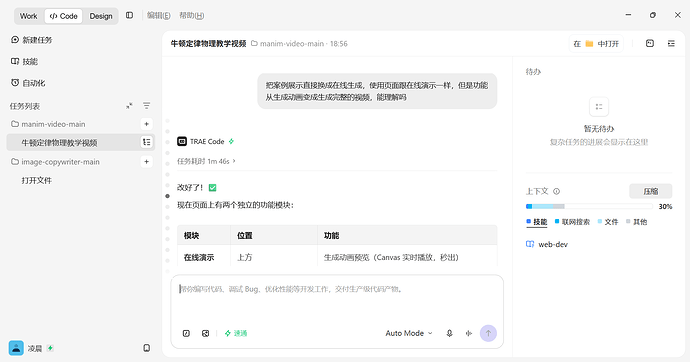Screen dimensions: 690x362
Task: Collapse all tasks icon in task list
Action: click(x=129, y=106)
